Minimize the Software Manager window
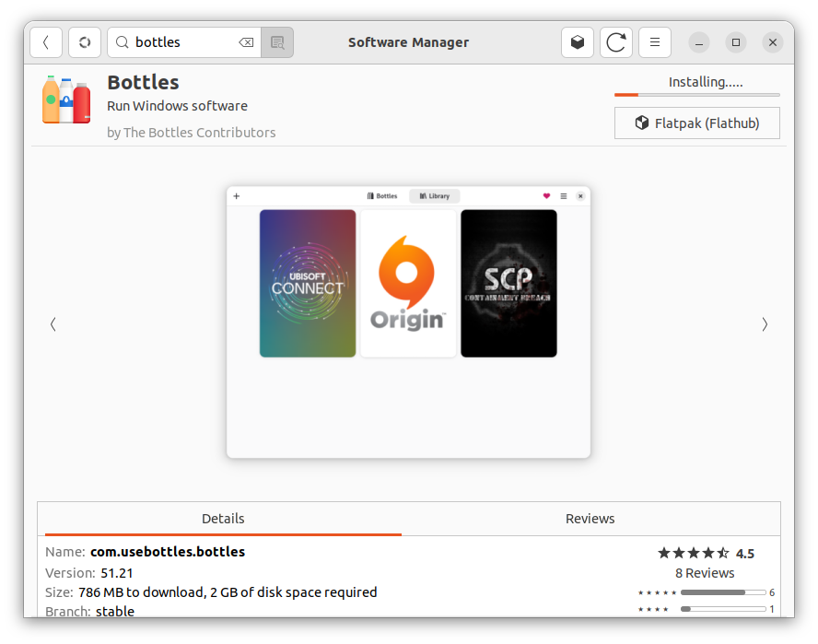The image size is (818, 644). pos(699,42)
